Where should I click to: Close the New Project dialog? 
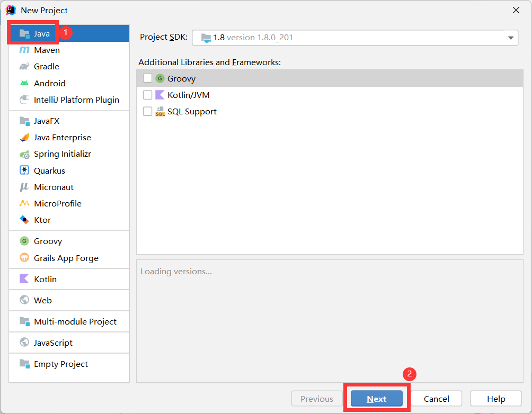(x=516, y=10)
